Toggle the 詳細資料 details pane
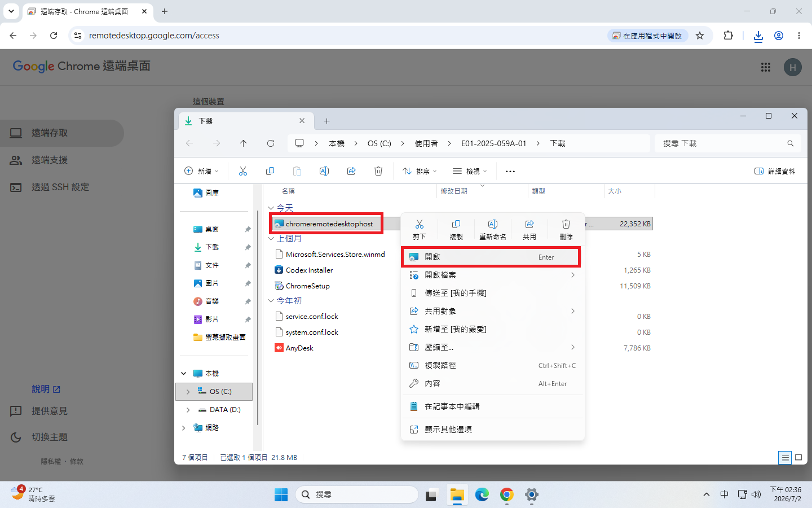The height and width of the screenshot is (508, 812). [x=775, y=171]
